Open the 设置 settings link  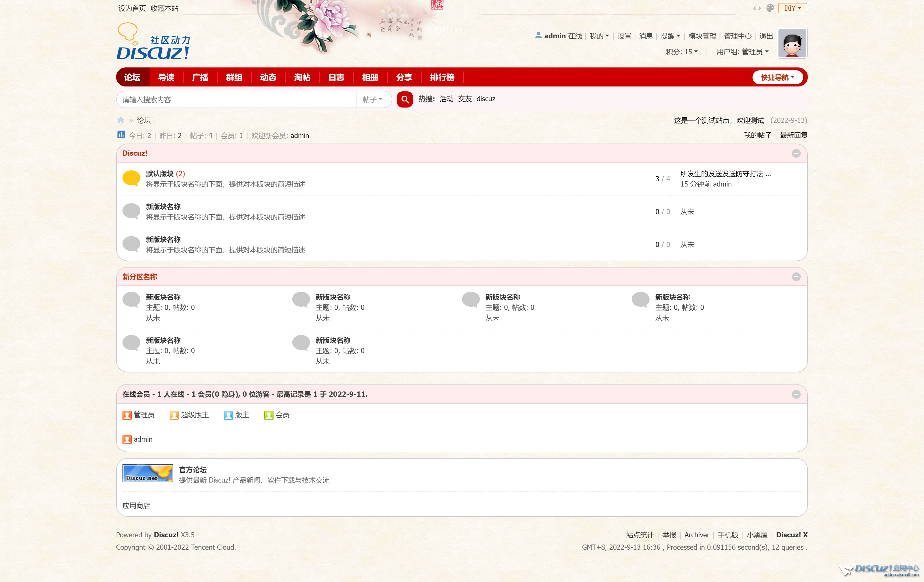tap(624, 36)
